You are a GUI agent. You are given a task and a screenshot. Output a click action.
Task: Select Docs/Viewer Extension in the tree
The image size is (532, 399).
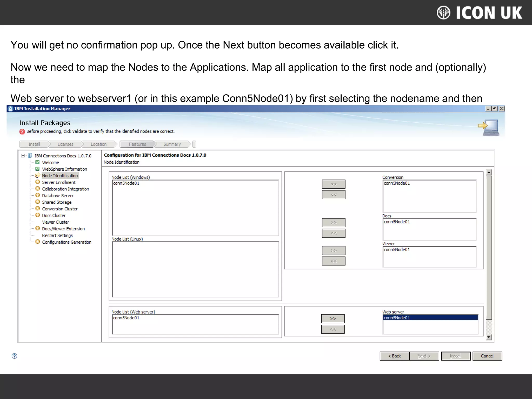pos(64,229)
